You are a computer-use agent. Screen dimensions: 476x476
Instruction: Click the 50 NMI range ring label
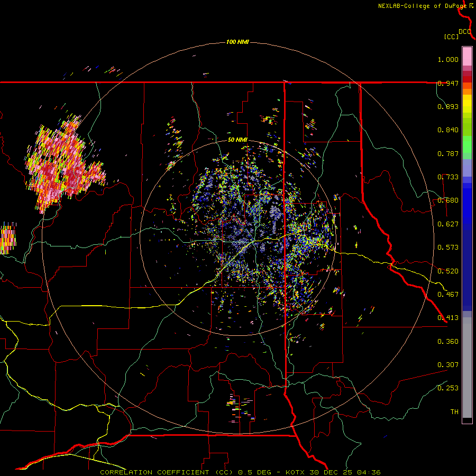tap(237, 140)
